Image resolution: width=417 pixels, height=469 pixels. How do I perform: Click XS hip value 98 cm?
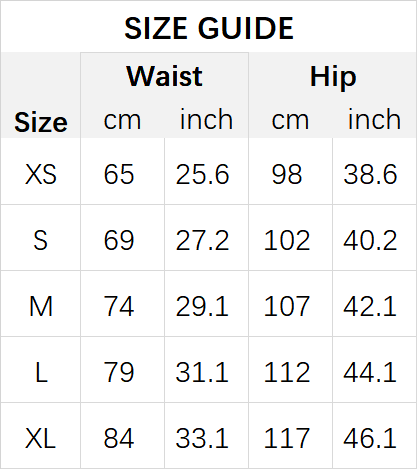(287, 174)
